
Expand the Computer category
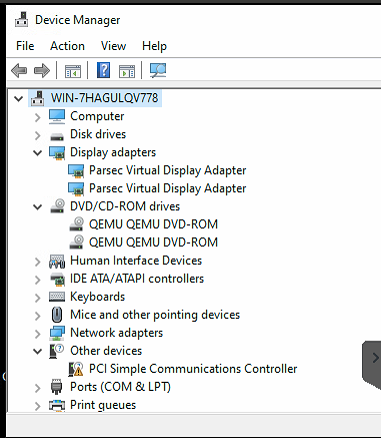pyautogui.click(x=37, y=117)
